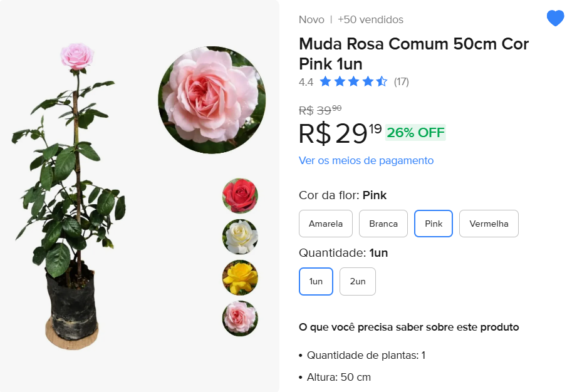This screenshot has width=577, height=392.
Task: Open the (17) reviews count
Action: [x=401, y=81]
